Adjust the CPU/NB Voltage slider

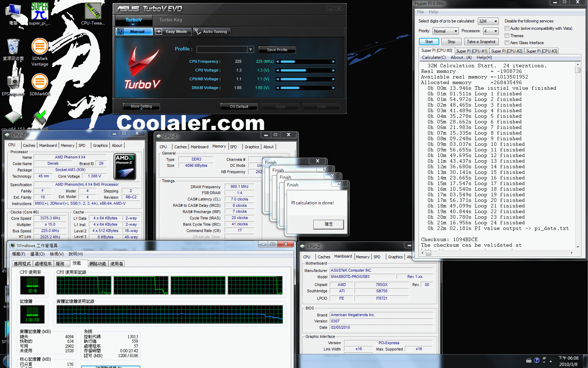[x=306, y=79]
